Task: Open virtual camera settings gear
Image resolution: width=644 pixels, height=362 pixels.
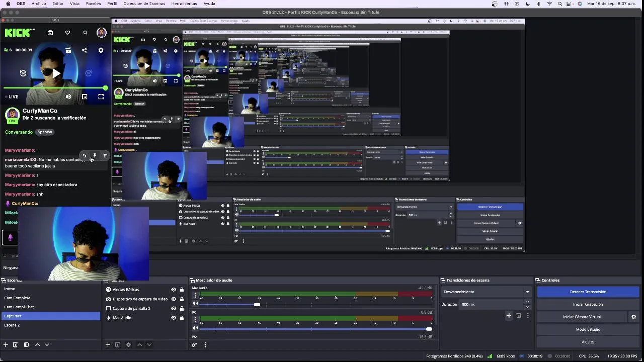Action: click(633, 317)
